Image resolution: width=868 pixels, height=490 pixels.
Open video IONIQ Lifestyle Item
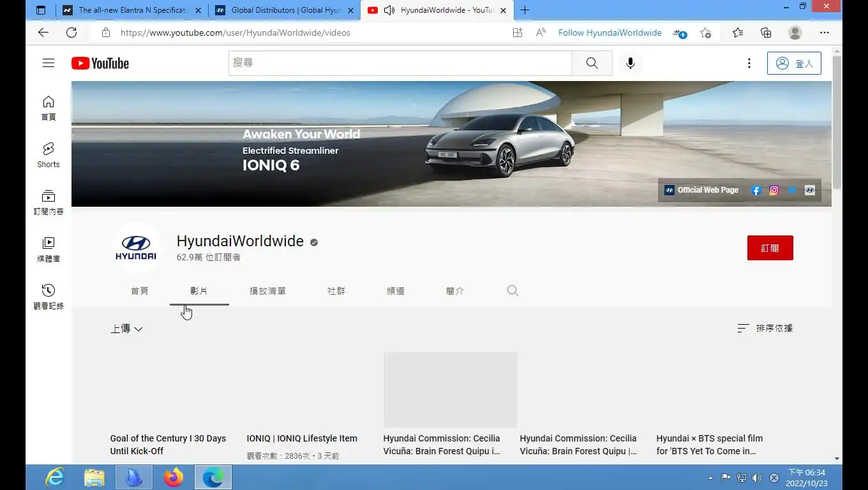pos(302,438)
